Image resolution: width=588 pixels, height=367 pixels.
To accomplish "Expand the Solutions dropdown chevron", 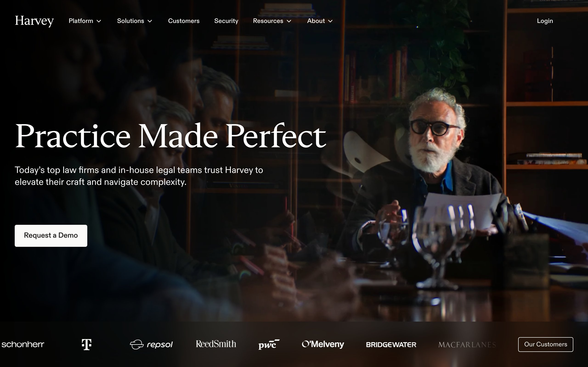I will click(150, 21).
